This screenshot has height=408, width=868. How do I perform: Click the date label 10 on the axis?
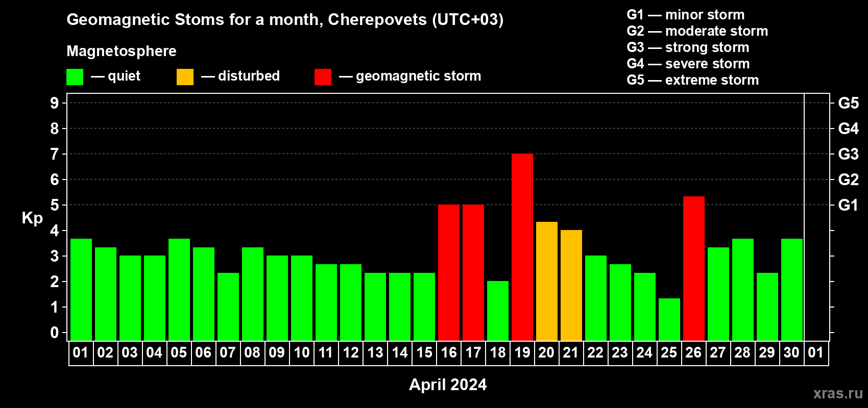302,353
